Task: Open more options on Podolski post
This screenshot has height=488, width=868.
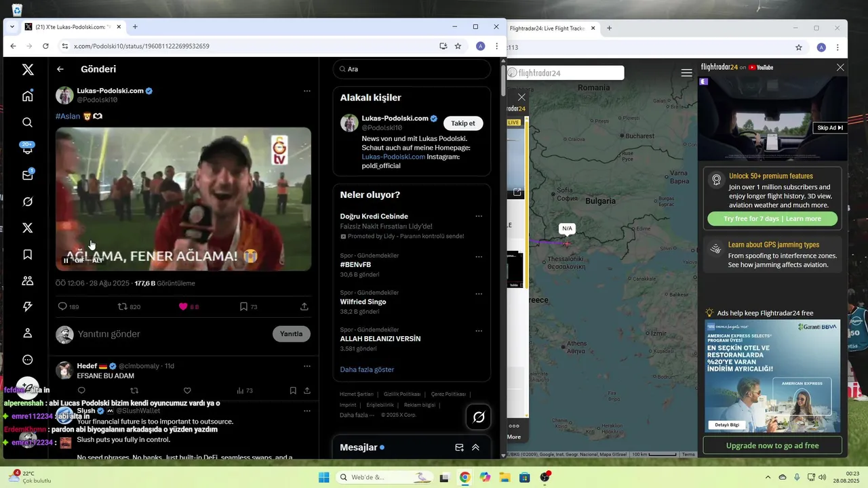Action: pos(307,91)
